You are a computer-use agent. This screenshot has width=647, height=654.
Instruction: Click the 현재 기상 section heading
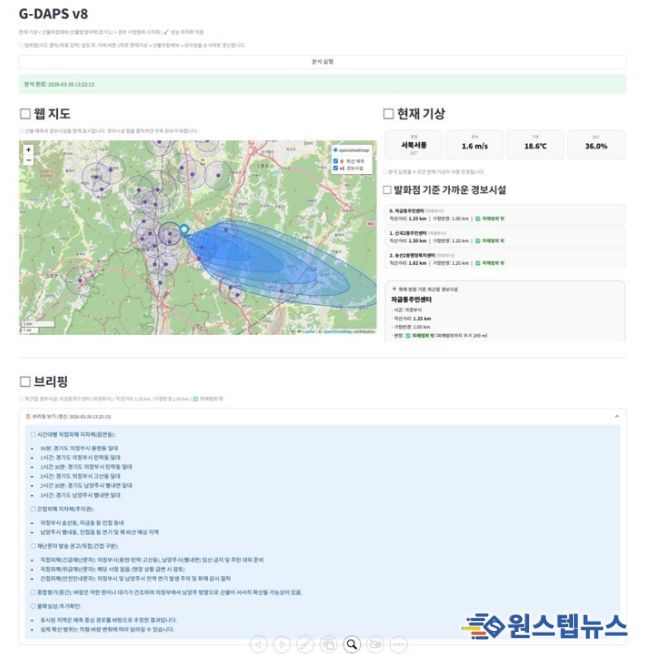(420, 113)
